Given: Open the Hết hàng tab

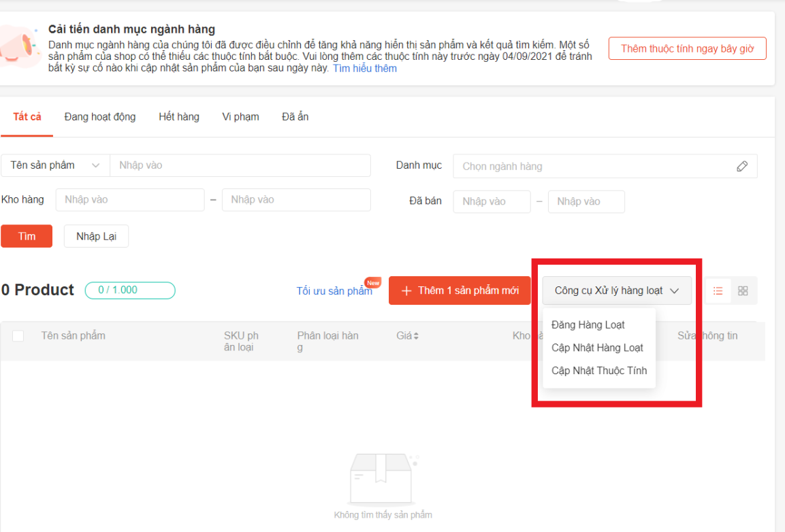Looking at the screenshot, I should coord(179,116).
